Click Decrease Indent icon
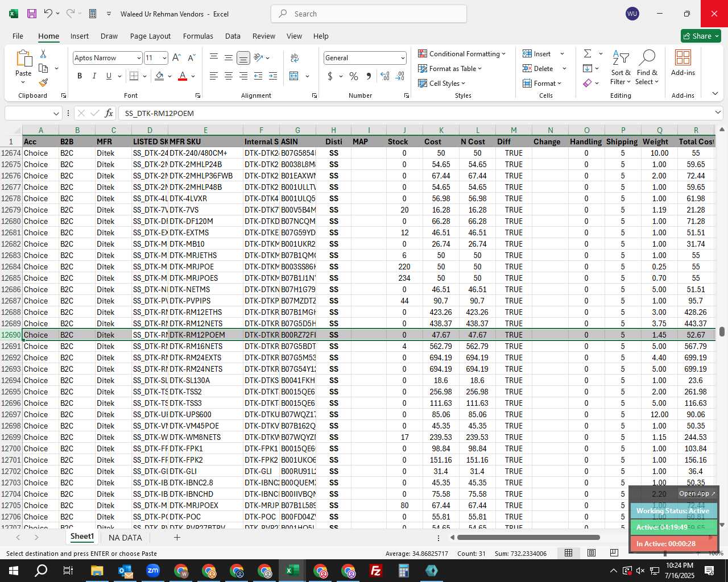 click(x=258, y=76)
